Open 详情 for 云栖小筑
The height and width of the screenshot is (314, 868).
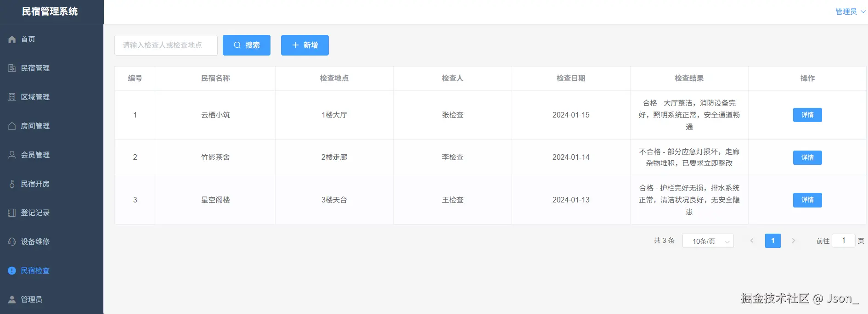[x=807, y=115]
